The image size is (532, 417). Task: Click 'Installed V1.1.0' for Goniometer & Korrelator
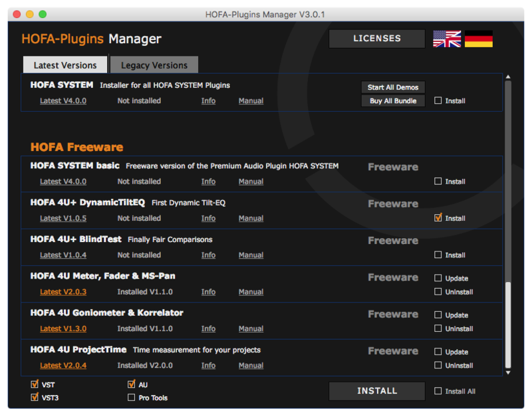pyautogui.click(x=145, y=329)
